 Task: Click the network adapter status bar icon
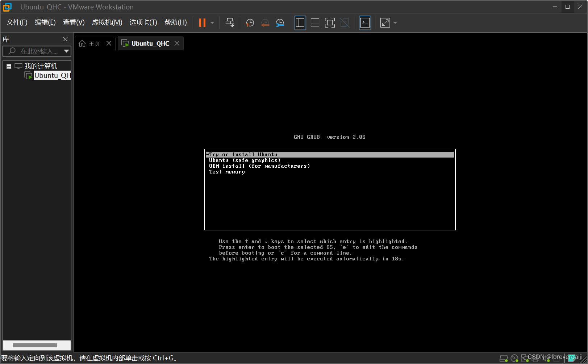point(525,358)
